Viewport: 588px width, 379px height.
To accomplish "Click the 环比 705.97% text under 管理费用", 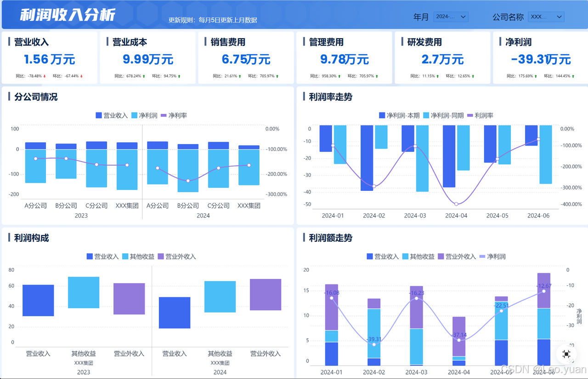I will point(361,76).
